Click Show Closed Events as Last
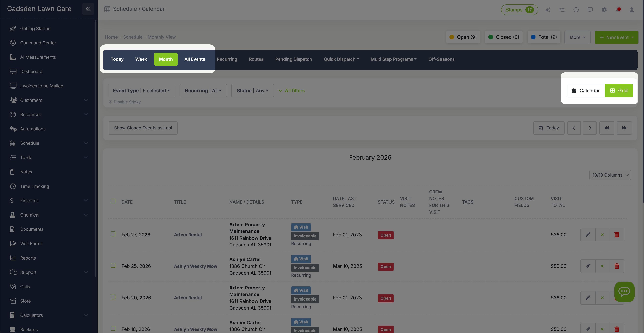Viewport: 644px width, 333px height. [x=143, y=128]
